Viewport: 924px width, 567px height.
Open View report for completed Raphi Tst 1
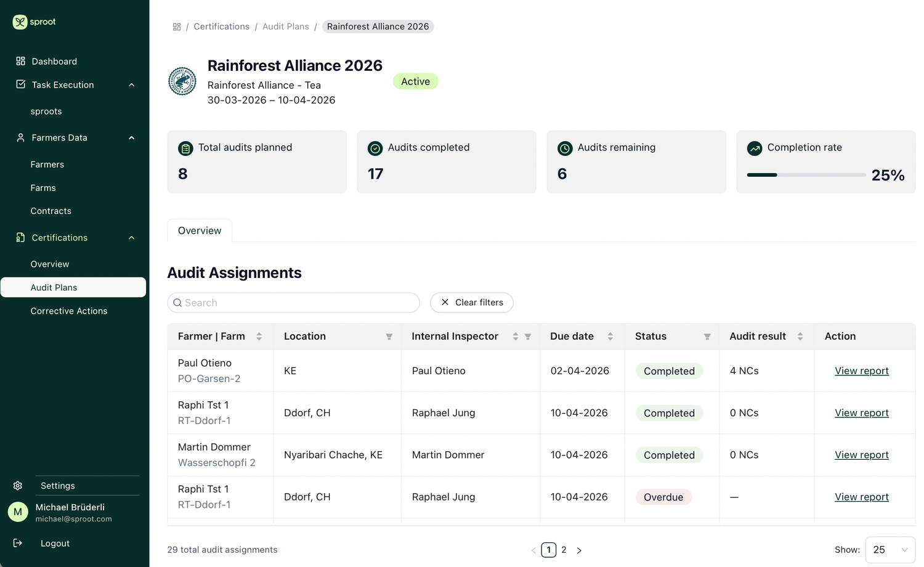862,412
